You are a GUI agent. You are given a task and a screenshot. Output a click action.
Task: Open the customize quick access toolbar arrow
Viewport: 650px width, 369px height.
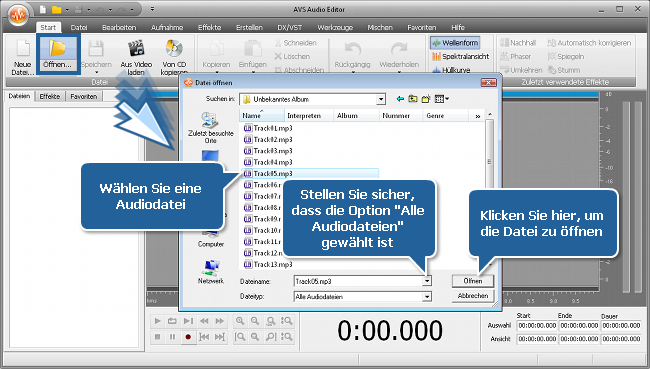tap(153, 9)
